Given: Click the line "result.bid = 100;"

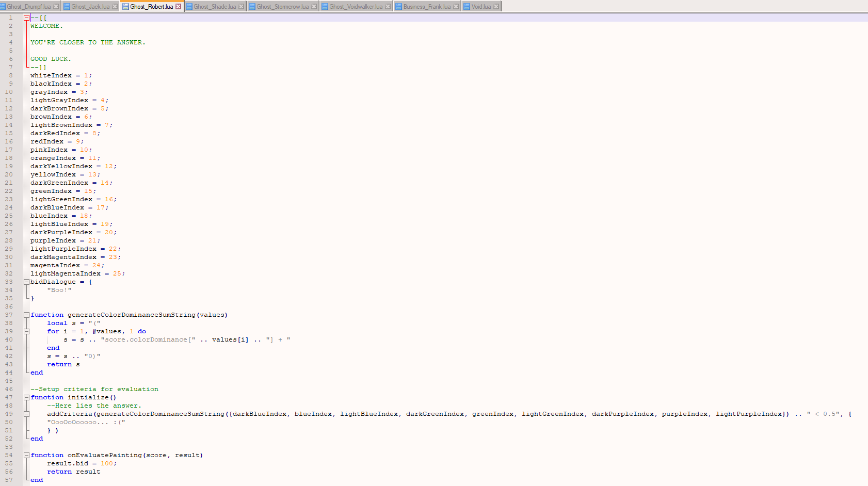Looking at the screenshot, I should [x=82, y=463].
